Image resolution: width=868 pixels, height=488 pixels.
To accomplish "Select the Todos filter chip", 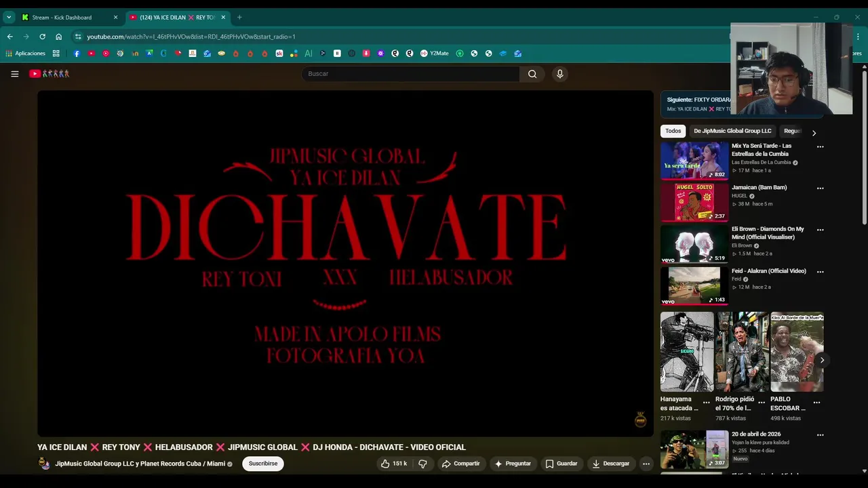I will click(673, 131).
